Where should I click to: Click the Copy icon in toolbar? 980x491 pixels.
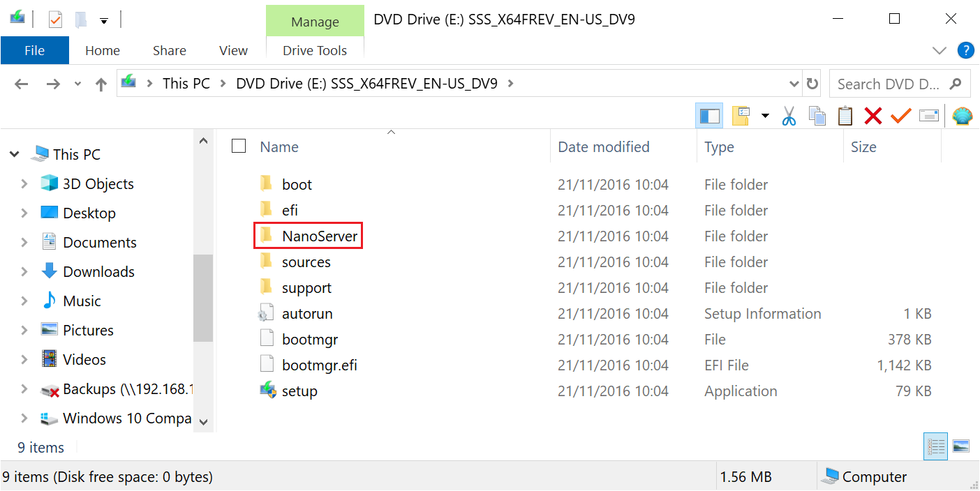point(817,116)
